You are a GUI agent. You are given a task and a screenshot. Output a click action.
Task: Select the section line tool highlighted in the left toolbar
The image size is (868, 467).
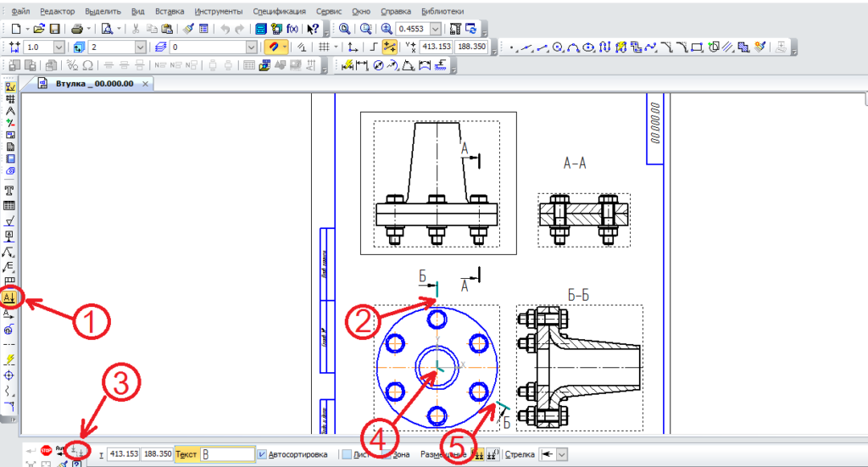click(x=10, y=297)
